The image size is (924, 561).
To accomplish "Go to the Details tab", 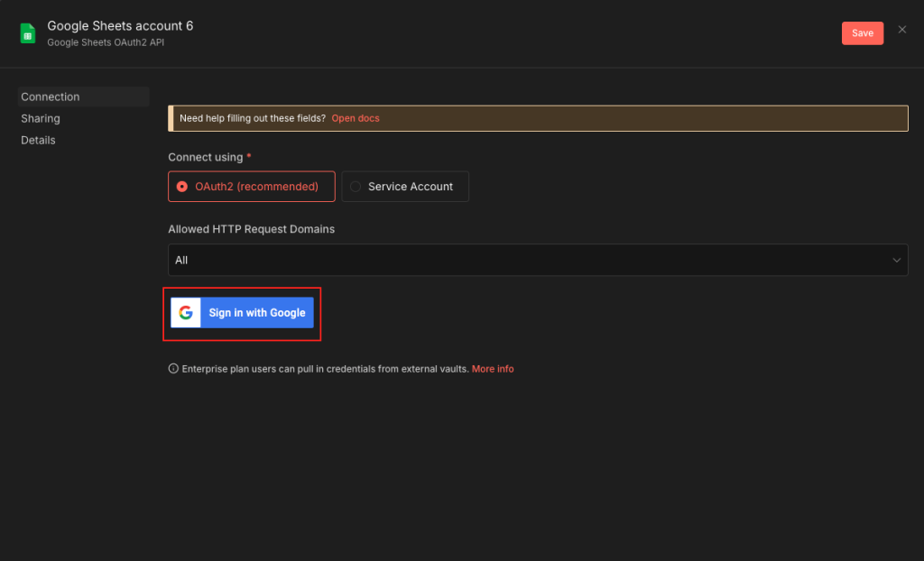I will pyautogui.click(x=39, y=140).
